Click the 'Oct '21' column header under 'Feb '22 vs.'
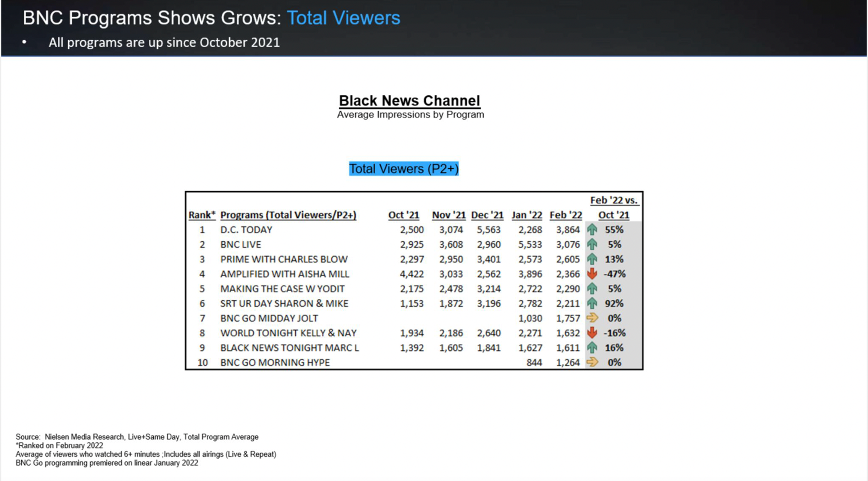 (614, 215)
